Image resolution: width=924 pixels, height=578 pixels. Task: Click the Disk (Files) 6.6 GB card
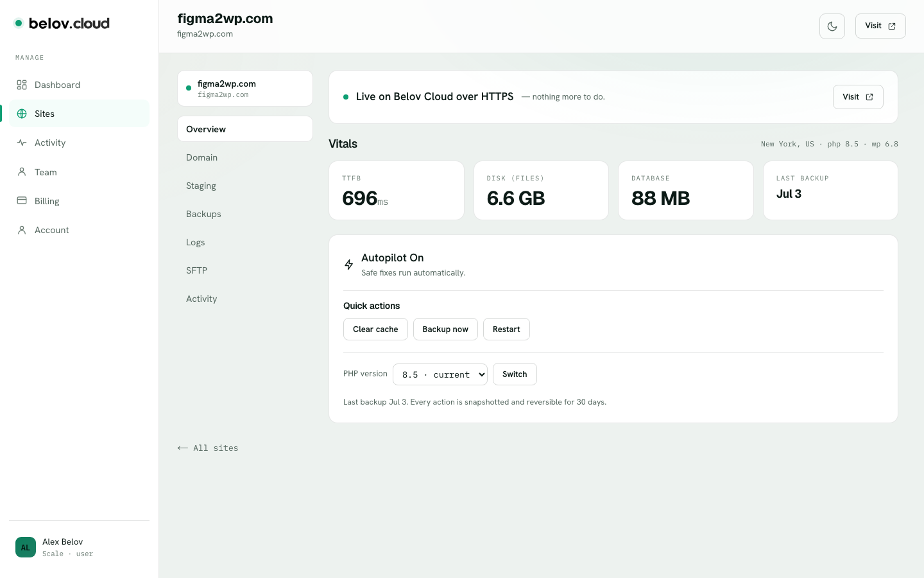(x=541, y=191)
